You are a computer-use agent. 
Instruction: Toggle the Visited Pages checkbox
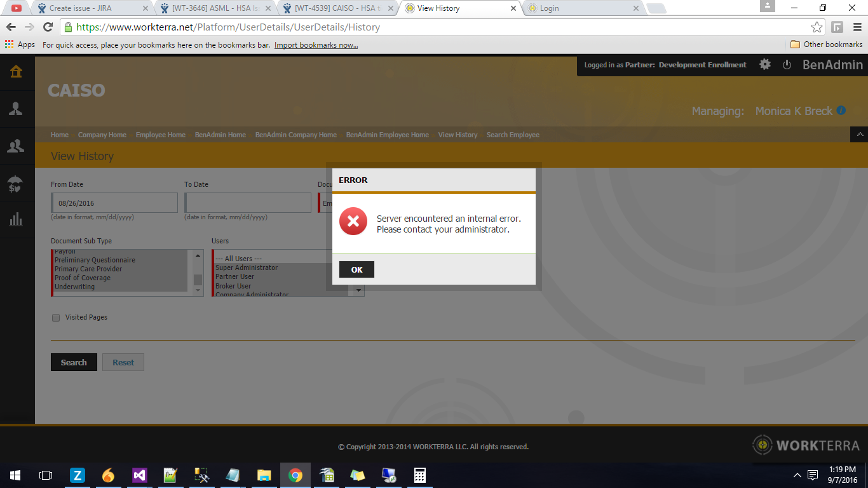(56, 318)
